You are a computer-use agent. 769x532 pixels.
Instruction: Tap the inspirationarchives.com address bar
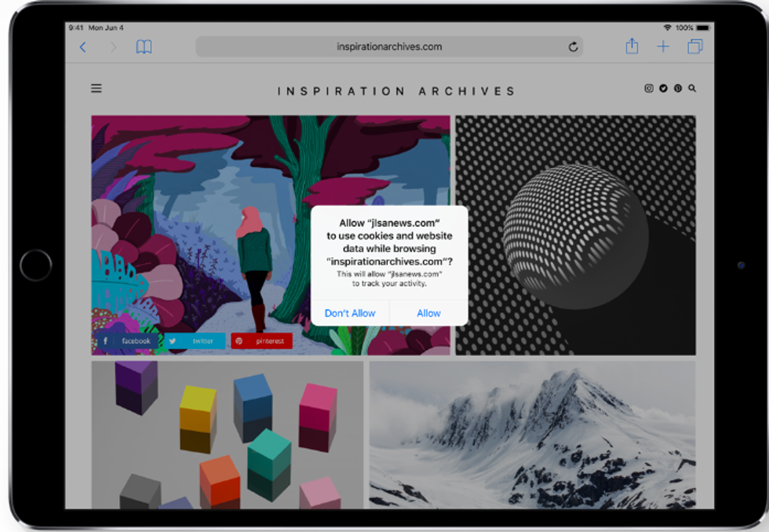point(388,47)
